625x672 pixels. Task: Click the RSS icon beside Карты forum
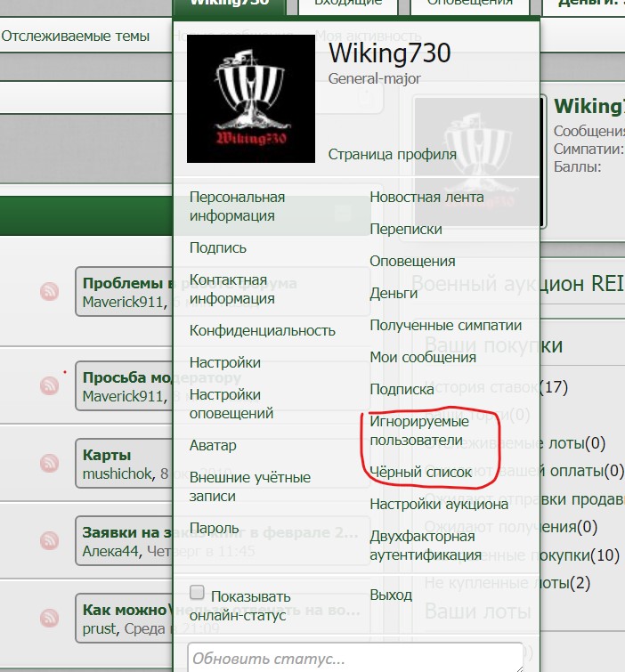coord(49,464)
